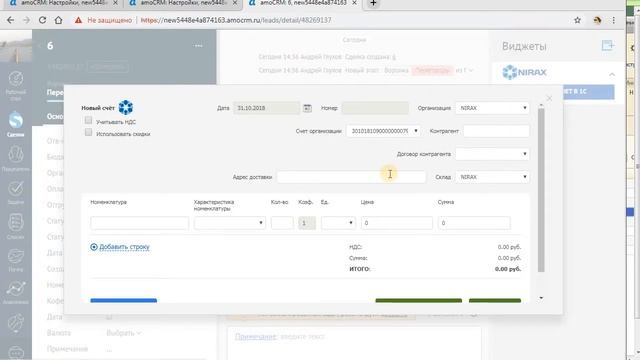The image size is (640, 360).
Task: Open the Ед. unit dropdown
Action: [x=338, y=223]
